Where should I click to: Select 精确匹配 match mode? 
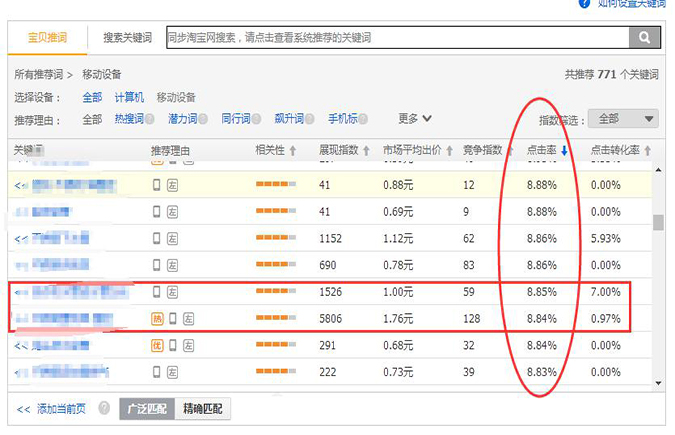click(203, 409)
